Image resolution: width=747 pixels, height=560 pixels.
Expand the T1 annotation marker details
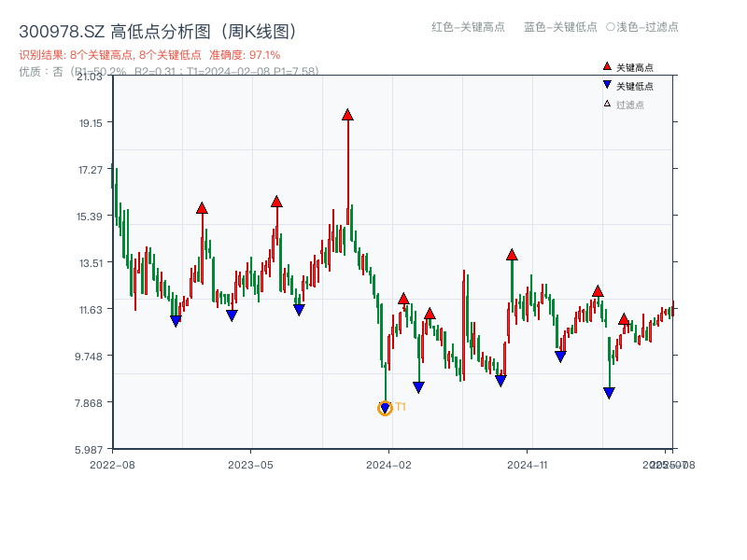tap(400, 407)
